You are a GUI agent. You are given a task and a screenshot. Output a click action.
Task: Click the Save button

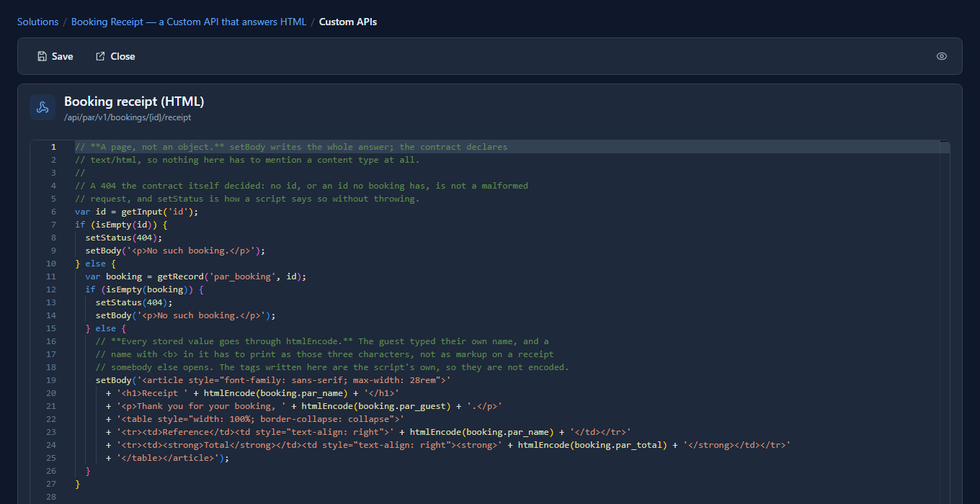(x=55, y=56)
